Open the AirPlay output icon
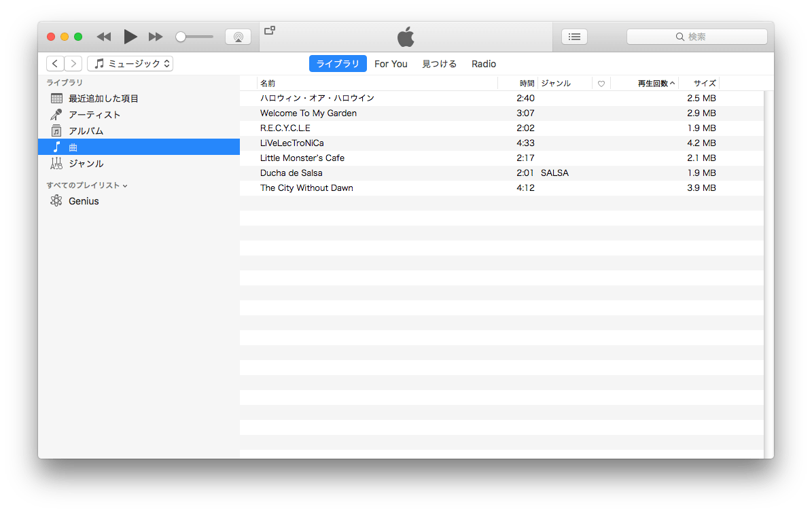The height and width of the screenshot is (513, 812). click(x=239, y=37)
